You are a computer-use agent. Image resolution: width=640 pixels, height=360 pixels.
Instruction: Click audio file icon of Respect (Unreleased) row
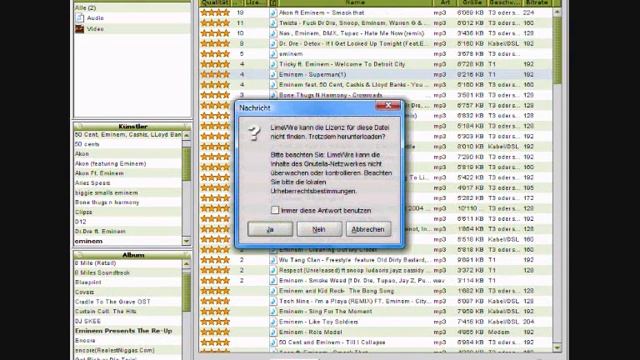tap(273, 270)
